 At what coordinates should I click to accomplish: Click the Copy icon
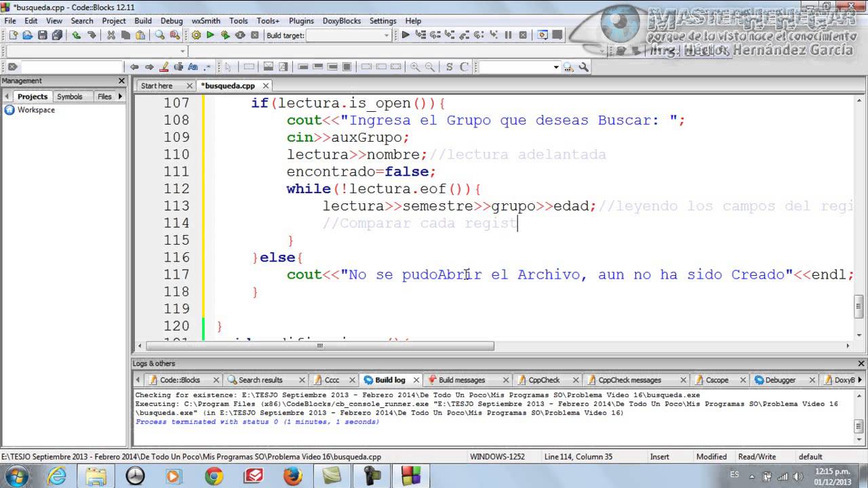125,35
